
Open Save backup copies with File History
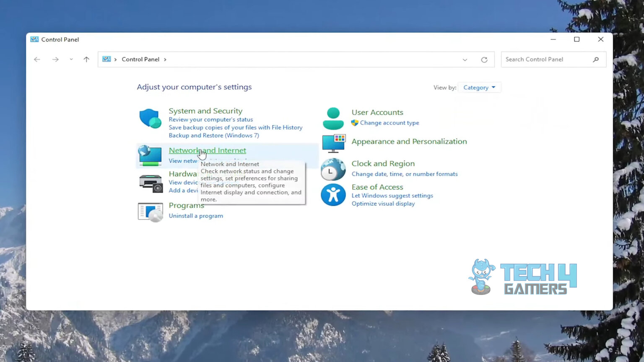click(x=236, y=127)
